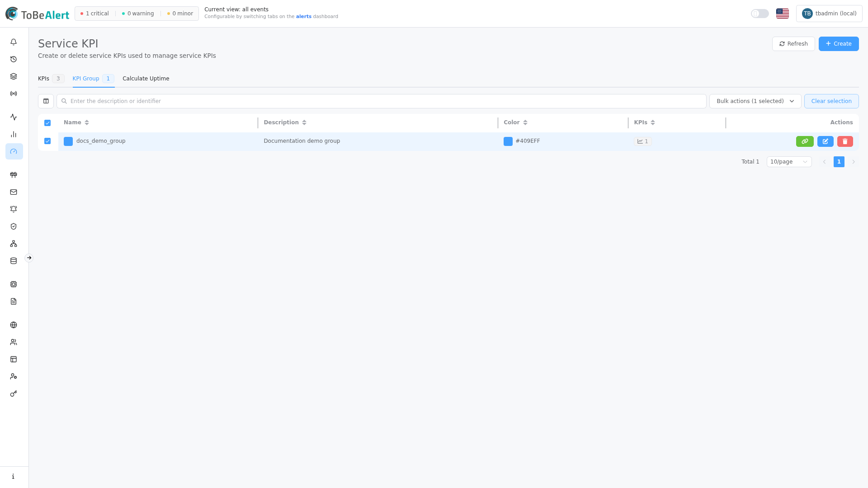Uncheck the docs_demo_group row checkbox
This screenshot has width=868, height=488.
47,141
